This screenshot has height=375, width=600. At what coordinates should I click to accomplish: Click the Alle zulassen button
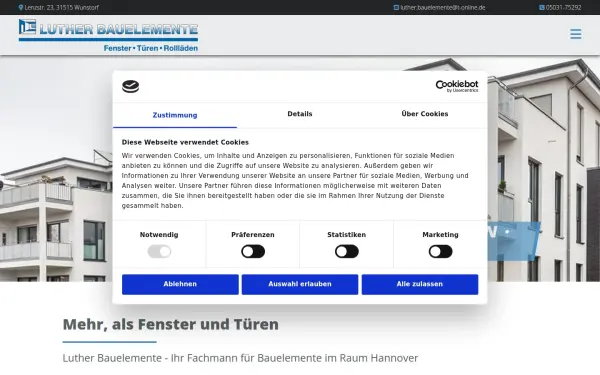(420, 284)
